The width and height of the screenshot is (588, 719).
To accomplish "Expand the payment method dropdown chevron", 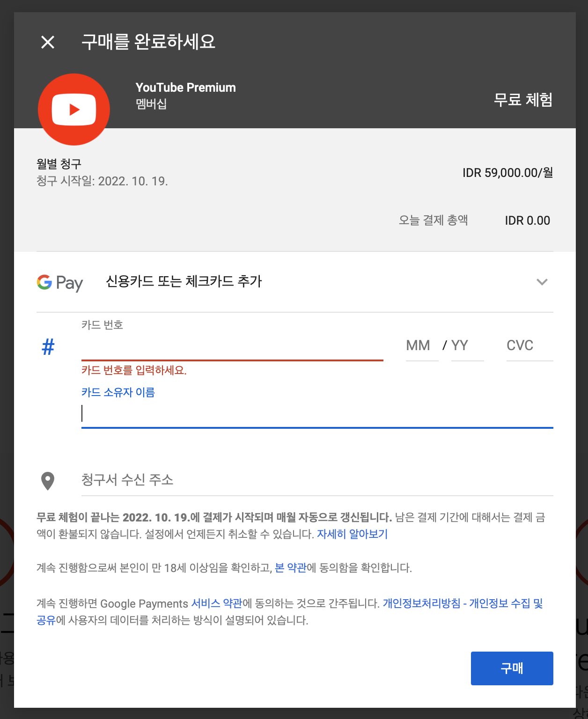I will point(542,282).
